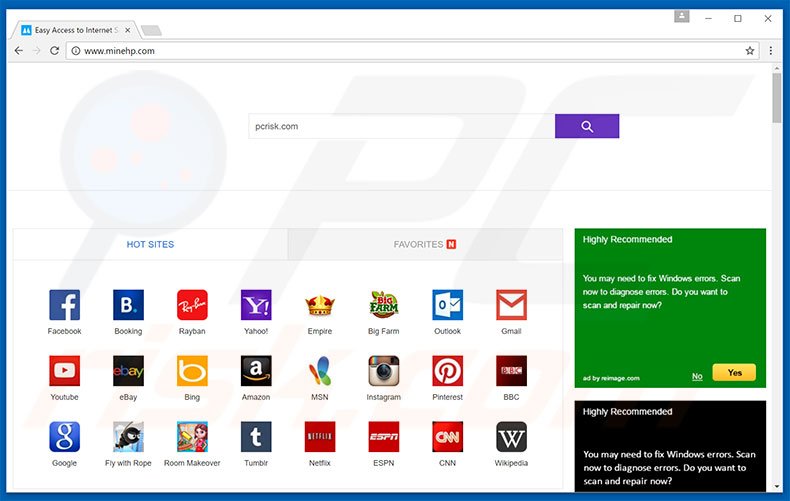The height and width of the screenshot is (501, 790).
Task: Open the Facebook shortcut icon
Action: (x=64, y=305)
